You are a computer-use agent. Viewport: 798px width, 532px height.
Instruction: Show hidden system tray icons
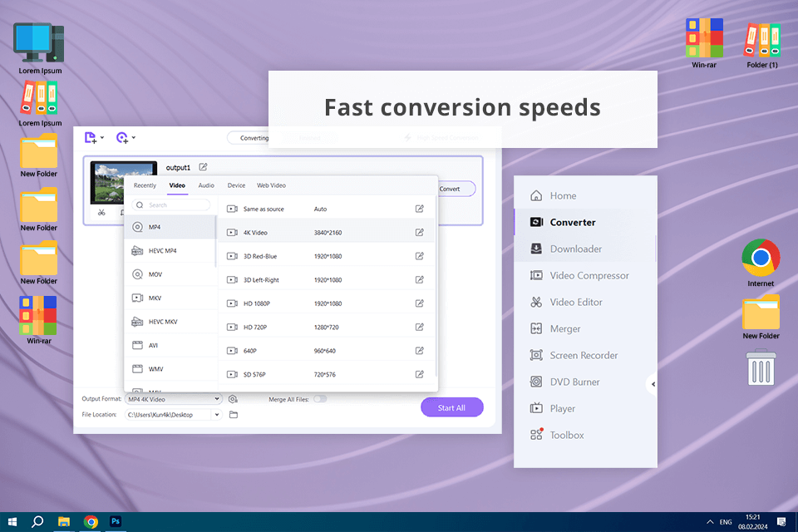point(710,522)
